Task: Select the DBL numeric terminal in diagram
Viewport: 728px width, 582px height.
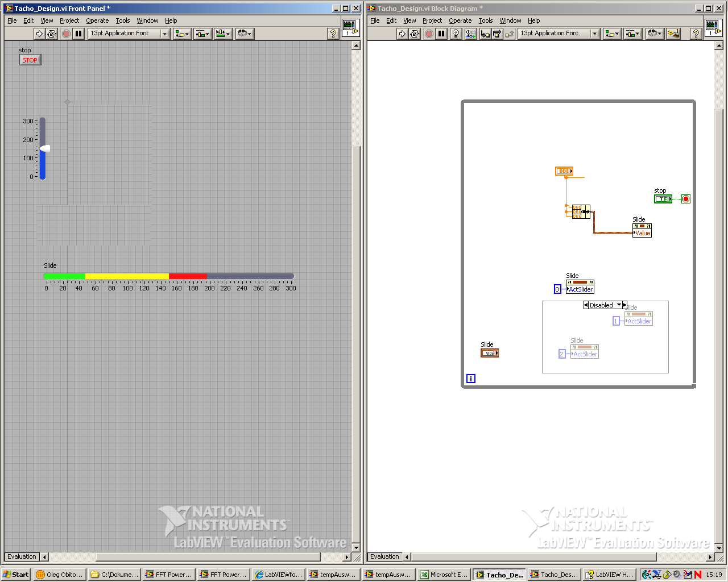Action: [x=564, y=171]
